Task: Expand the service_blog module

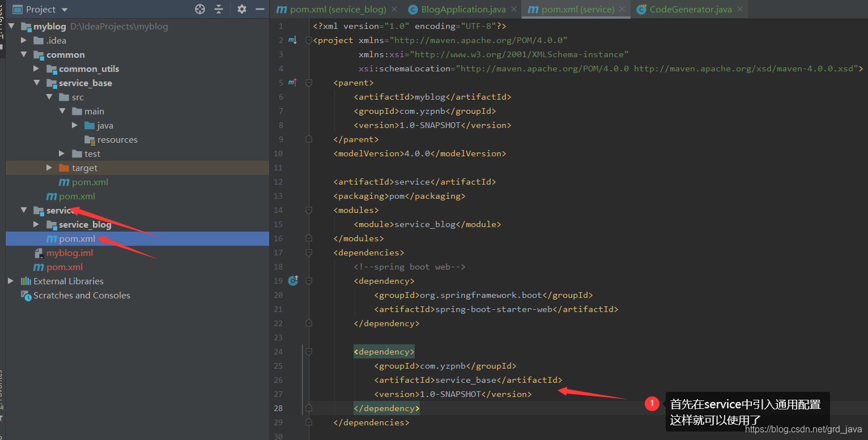Action: click(x=36, y=224)
